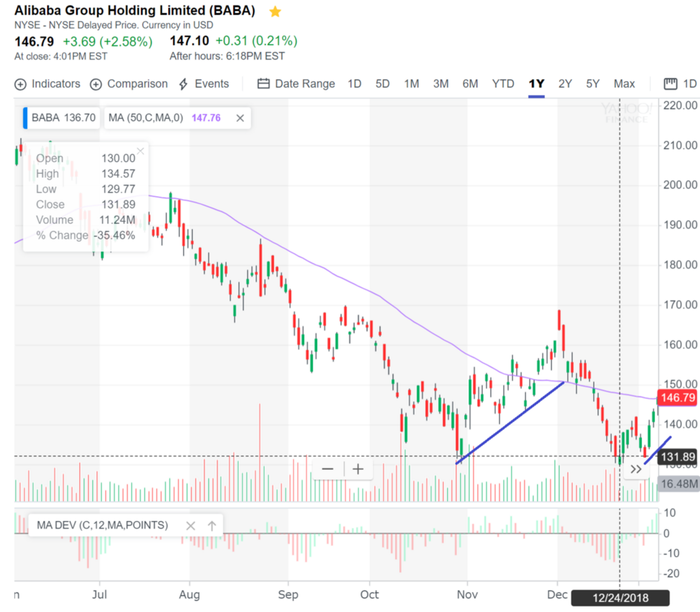The image size is (700, 612).
Task: Click the MA (50,C,MA,0) label
Action: pos(146,118)
